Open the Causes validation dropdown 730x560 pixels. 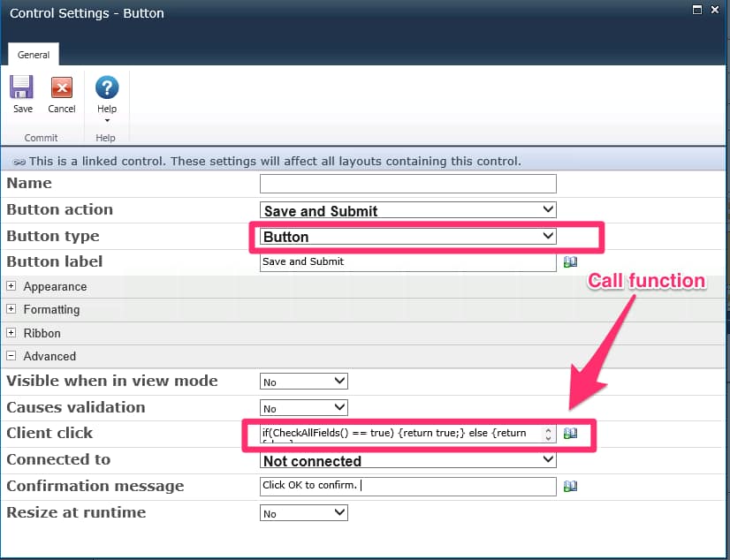(303, 408)
